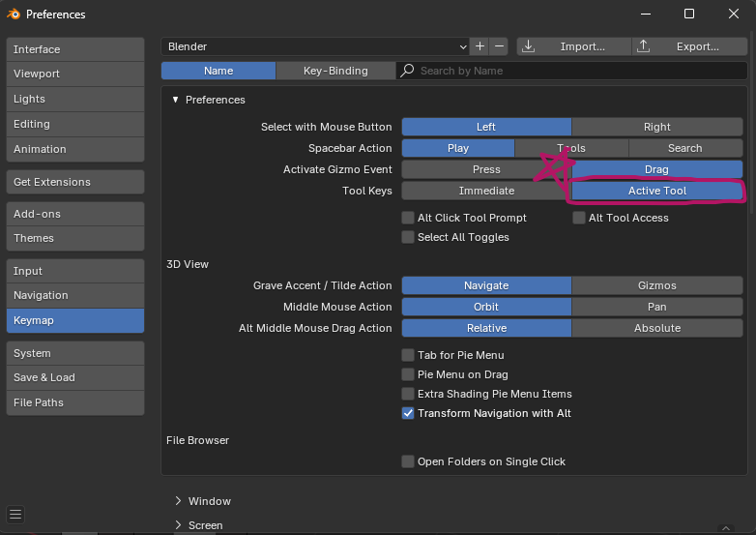Open the Add-ons preferences tab
756x535 pixels.
click(x=75, y=214)
